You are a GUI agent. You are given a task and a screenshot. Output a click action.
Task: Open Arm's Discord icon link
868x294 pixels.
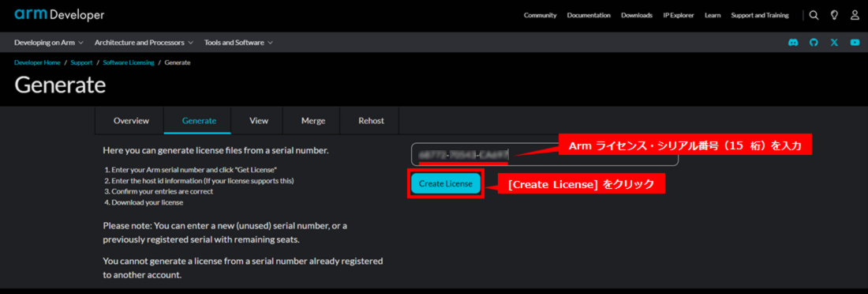[x=793, y=42]
